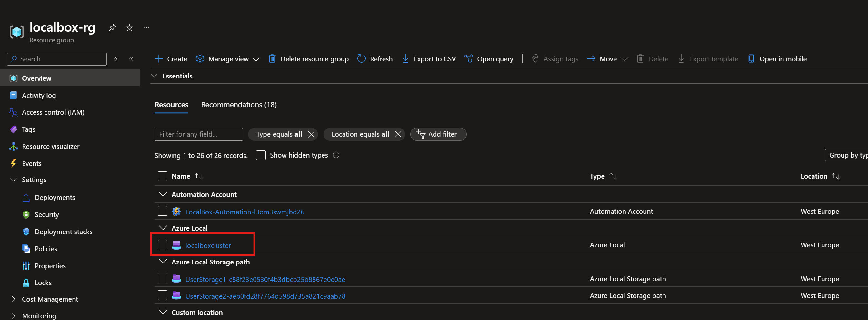Remove the Type equals all filter

coord(311,134)
